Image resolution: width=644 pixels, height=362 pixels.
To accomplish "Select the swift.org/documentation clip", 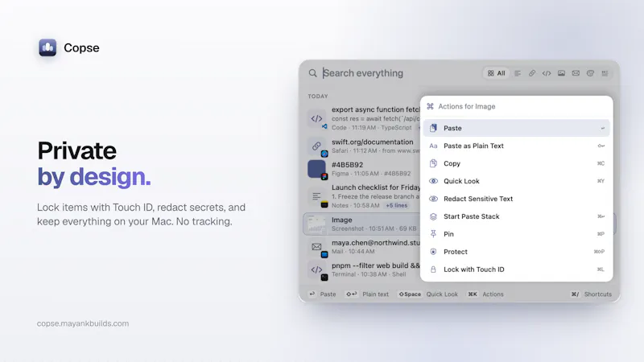I will [x=373, y=142].
